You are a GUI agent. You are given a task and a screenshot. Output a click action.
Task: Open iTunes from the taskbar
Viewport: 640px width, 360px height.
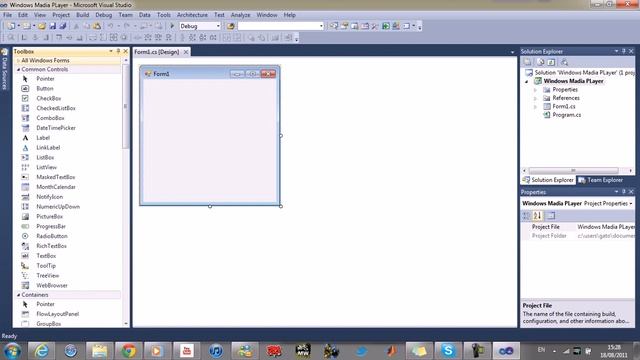point(216,351)
